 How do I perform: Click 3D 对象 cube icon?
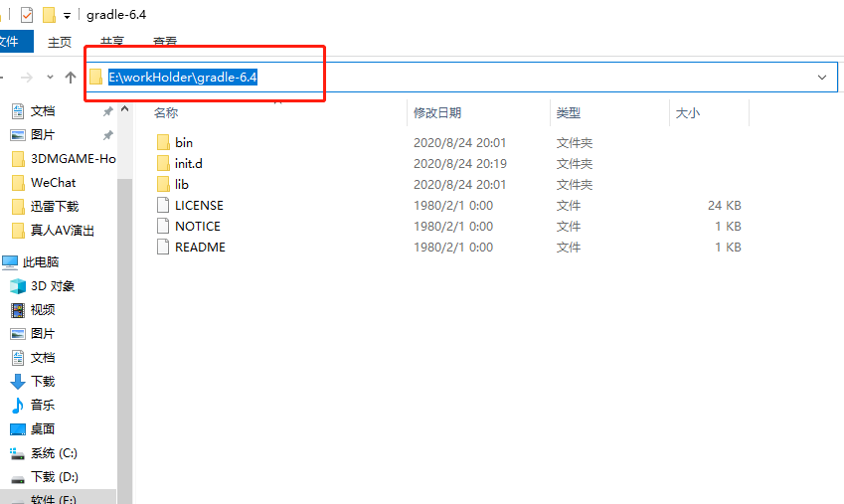(x=18, y=286)
